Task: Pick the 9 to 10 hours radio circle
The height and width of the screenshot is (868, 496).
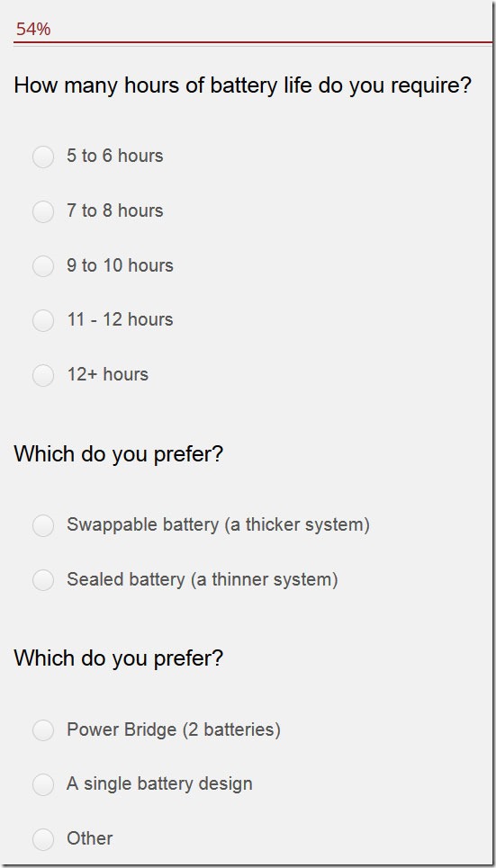Action: [x=43, y=265]
